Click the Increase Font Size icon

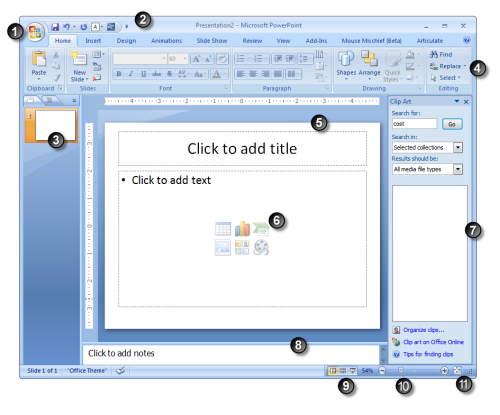pyautogui.click(x=196, y=59)
